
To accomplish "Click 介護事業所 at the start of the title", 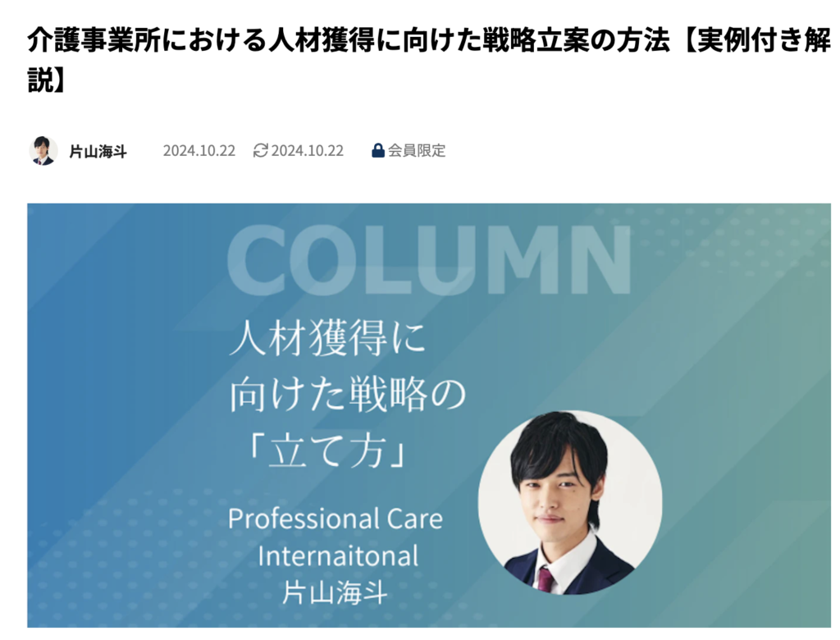I will point(94,41).
